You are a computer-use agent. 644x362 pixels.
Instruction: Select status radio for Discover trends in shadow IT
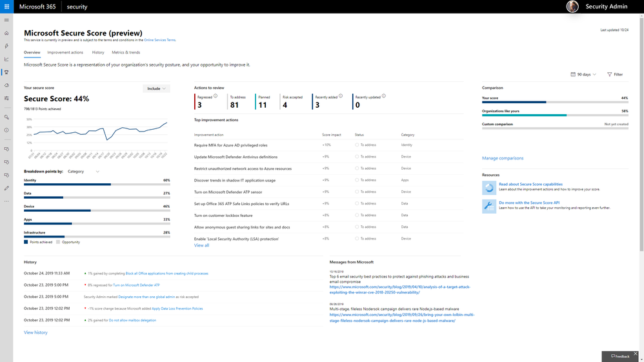357,180
